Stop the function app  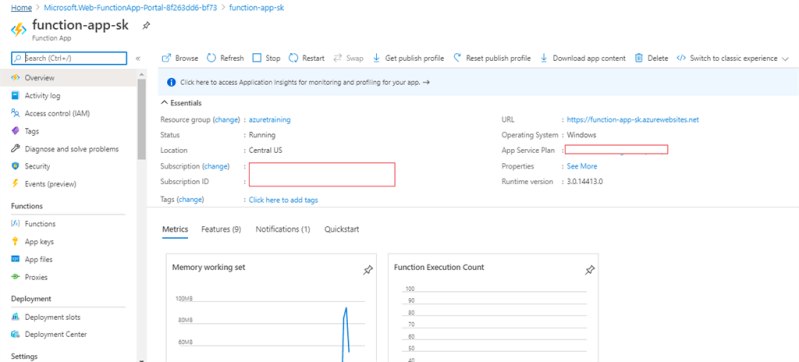(x=267, y=58)
